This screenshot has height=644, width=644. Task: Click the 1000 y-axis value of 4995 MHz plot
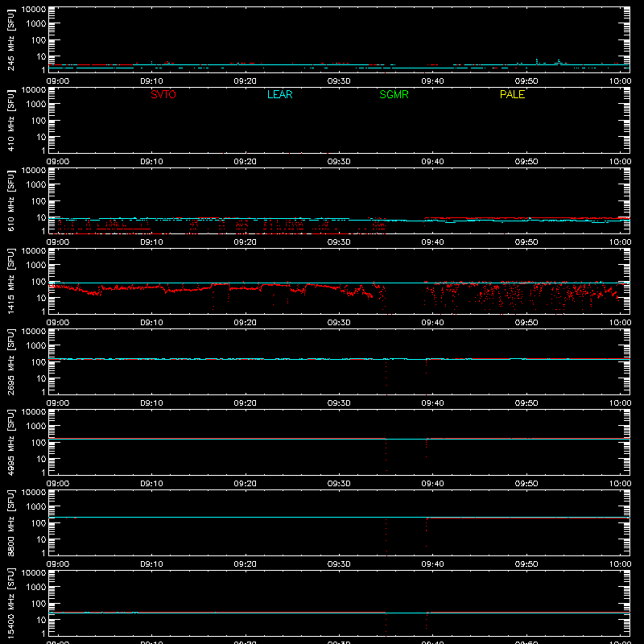tap(36, 427)
